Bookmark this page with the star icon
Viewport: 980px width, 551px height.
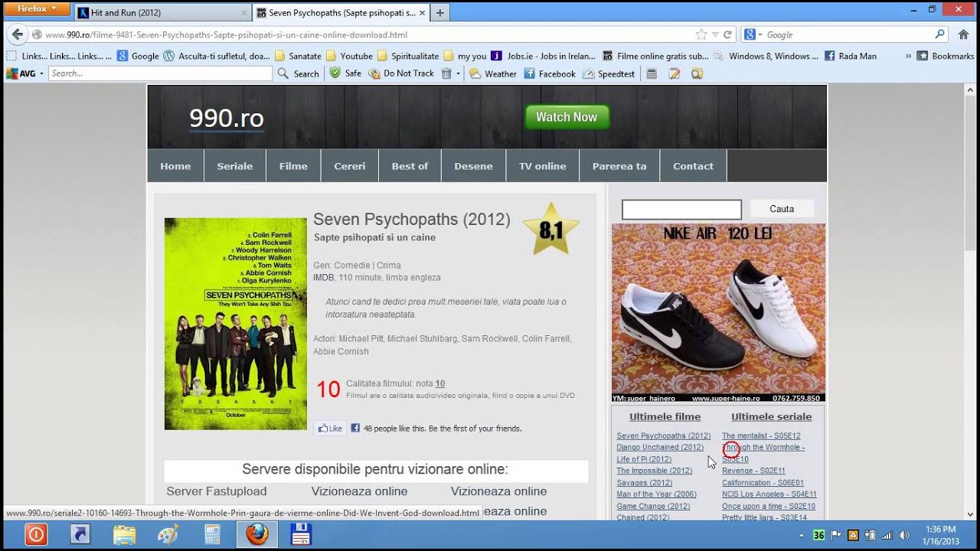pyautogui.click(x=701, y=34)
